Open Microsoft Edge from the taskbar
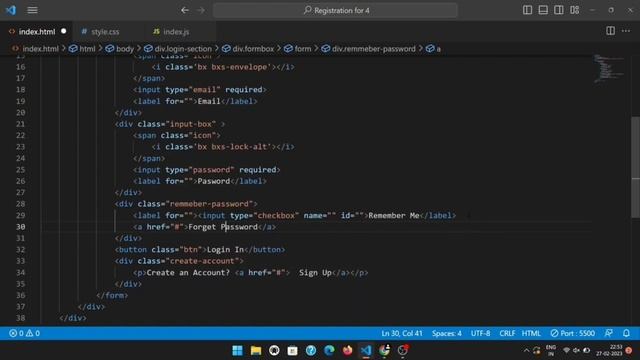 [329, 350]
